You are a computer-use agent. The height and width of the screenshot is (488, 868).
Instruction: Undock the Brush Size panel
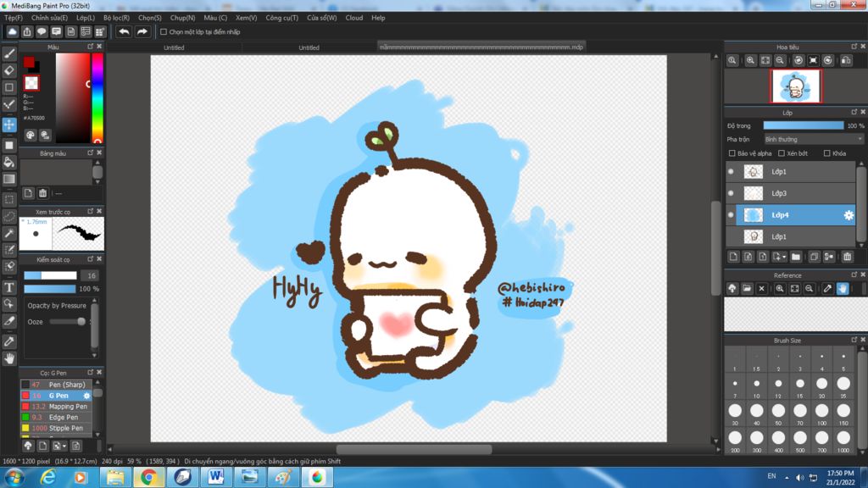pos(854,340)
